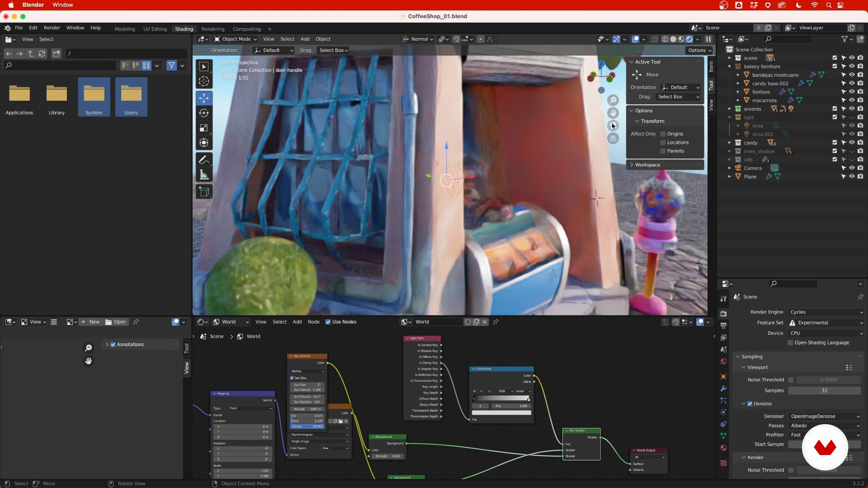Select the Measure tool

pyautogui.click(x=204, y=174)
